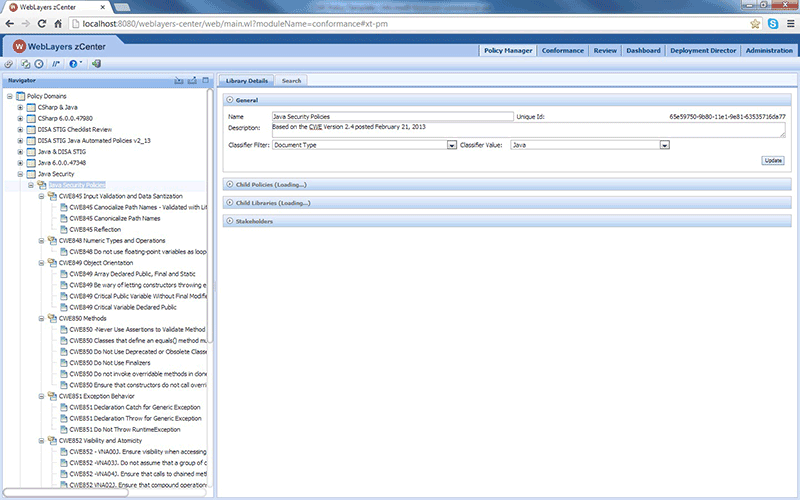Open the Classifier Value dropdown
The width and height of the screenshot is (800, 500).
(x=664, y=145)
